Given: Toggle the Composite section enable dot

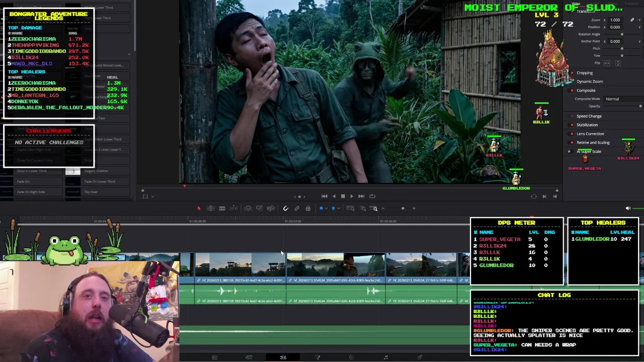Looking at the screenshot, I should [x=572, y=90].
